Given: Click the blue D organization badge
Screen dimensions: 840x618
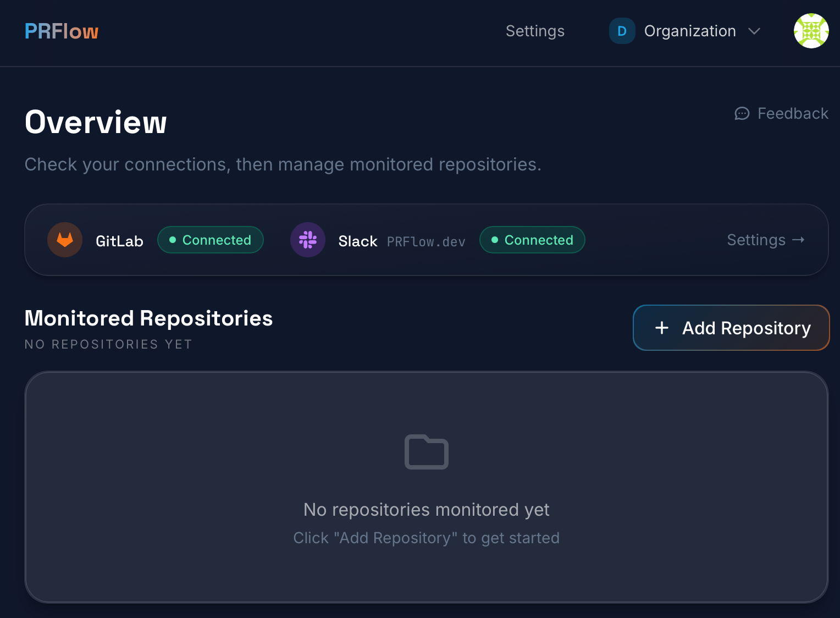Looking at the screenshot, I should coord(622,31).
